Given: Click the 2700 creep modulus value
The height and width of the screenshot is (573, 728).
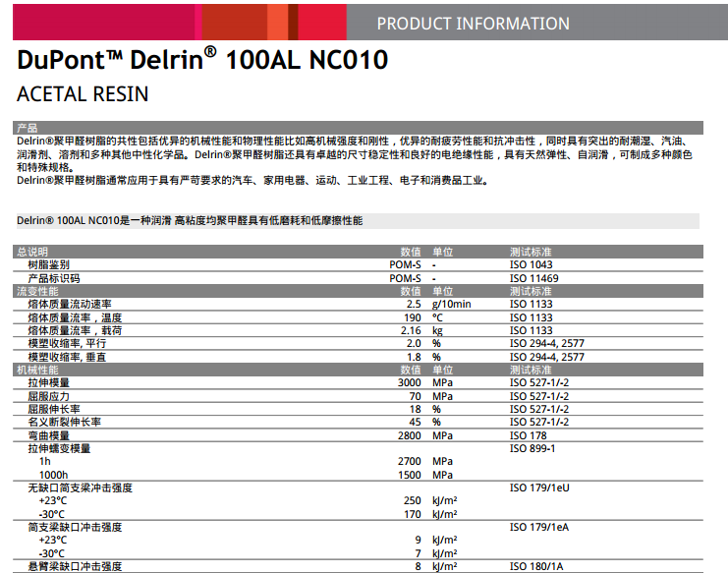Looking at the screenshot, I should [x=409, y=462].
